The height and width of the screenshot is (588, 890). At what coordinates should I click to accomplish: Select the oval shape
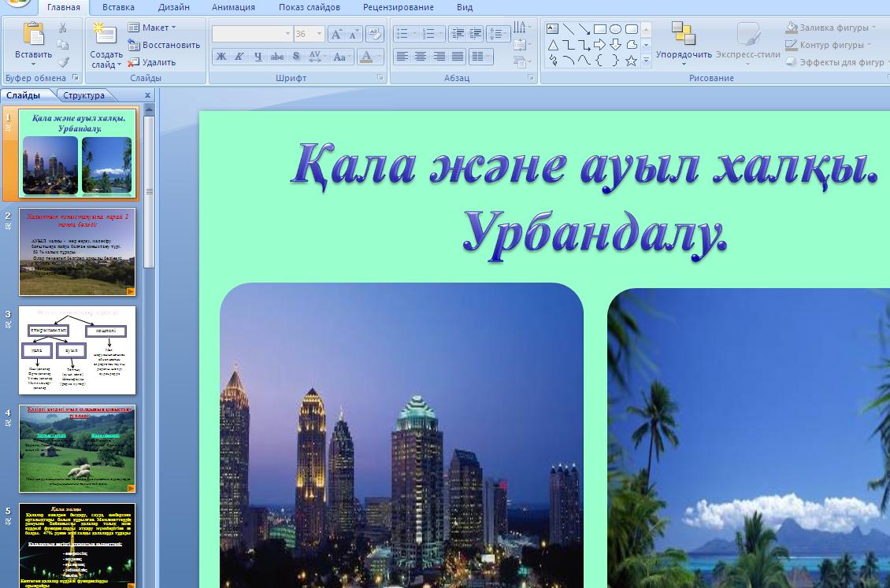coord(615,28)
